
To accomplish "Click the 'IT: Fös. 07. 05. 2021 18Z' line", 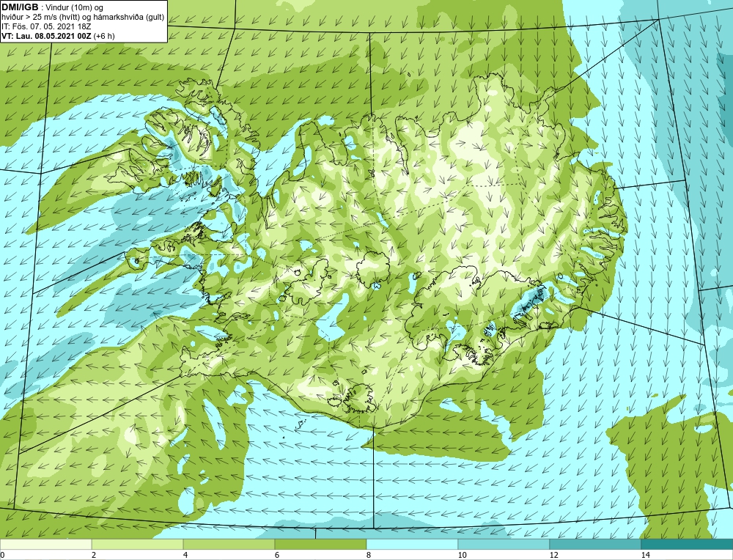I will tap(45, 26).
